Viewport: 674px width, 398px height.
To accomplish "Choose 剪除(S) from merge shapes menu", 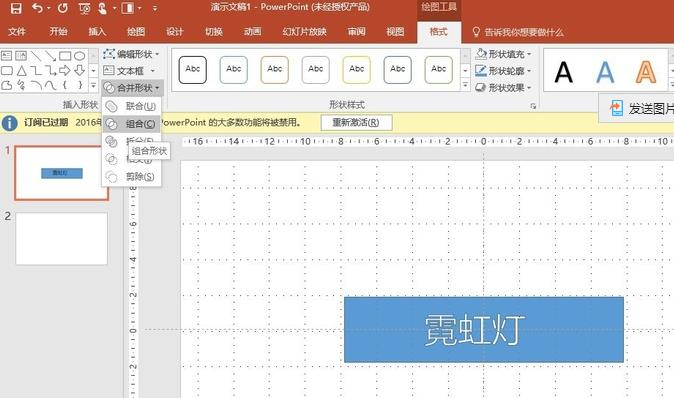I will coord(132,176).
